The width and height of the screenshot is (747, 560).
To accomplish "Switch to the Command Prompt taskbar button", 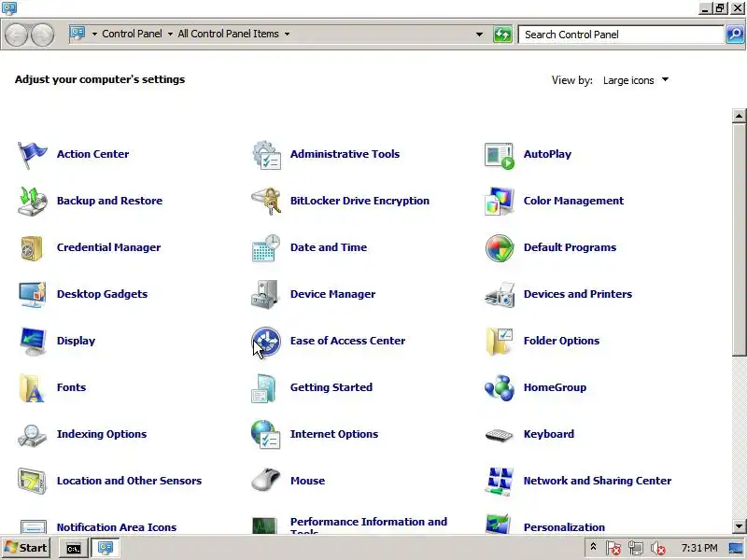I will pos(73,549).
